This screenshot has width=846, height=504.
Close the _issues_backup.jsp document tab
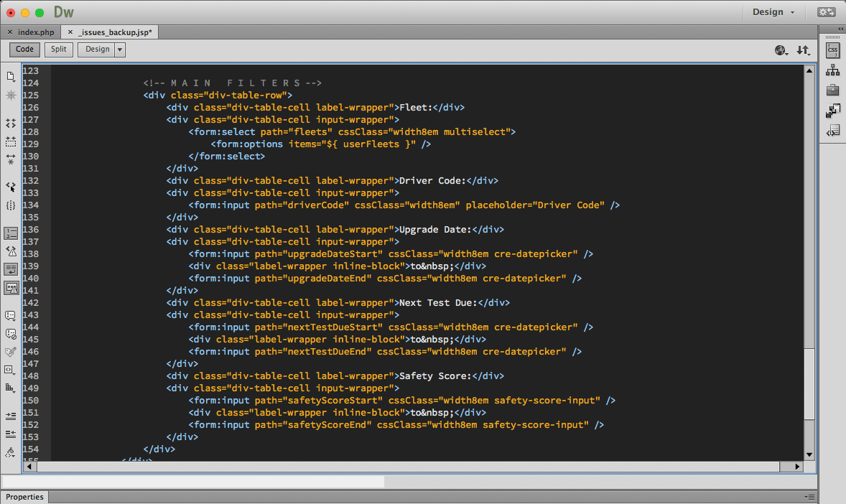coord(70,32)
